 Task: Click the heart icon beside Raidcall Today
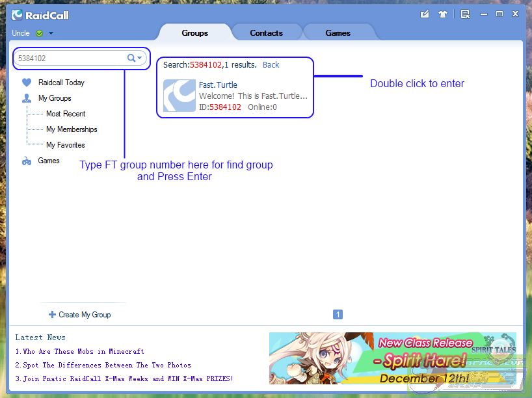(x=27, y=83)
